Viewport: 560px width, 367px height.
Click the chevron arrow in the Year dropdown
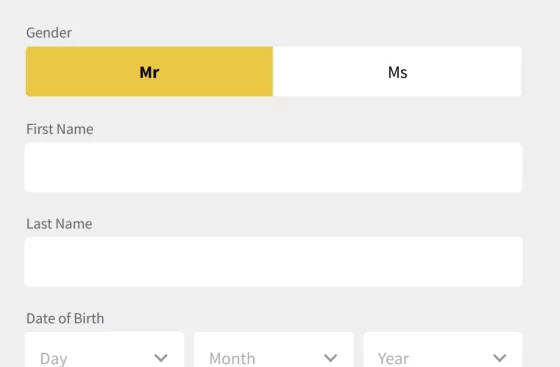point(499,357)
